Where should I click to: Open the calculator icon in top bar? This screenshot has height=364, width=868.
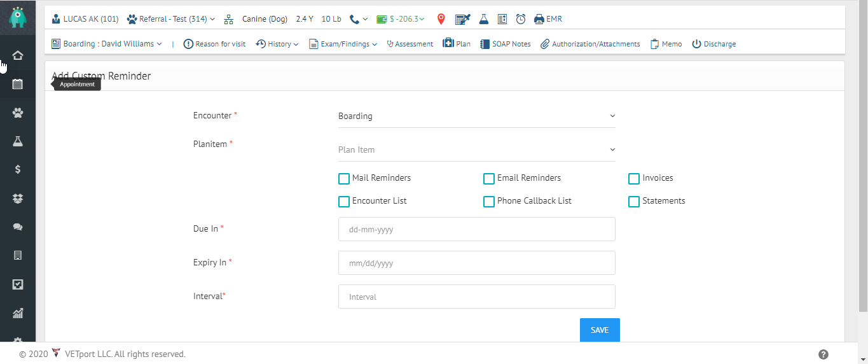(462, 19)
